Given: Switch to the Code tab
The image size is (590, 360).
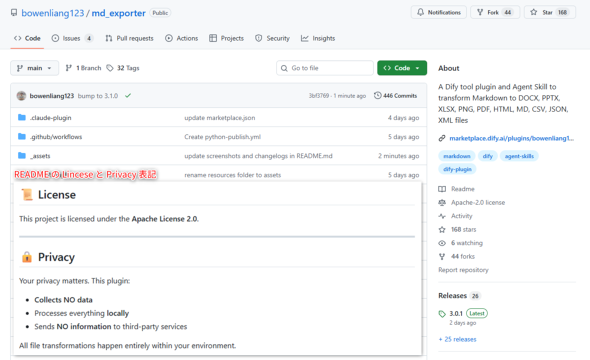Looking at the screenshot, I should (27, 38).
